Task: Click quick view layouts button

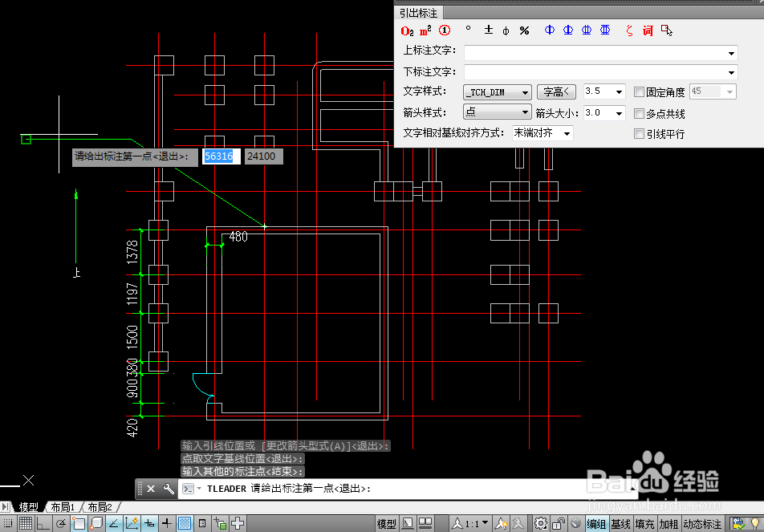Action: [408, 524]
